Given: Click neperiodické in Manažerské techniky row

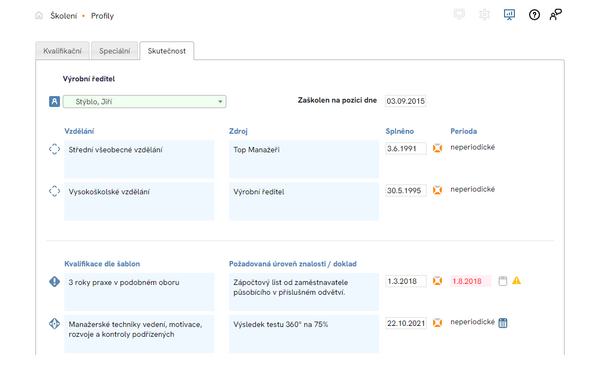Looking at the screenshot, I should tap(473, 322).
